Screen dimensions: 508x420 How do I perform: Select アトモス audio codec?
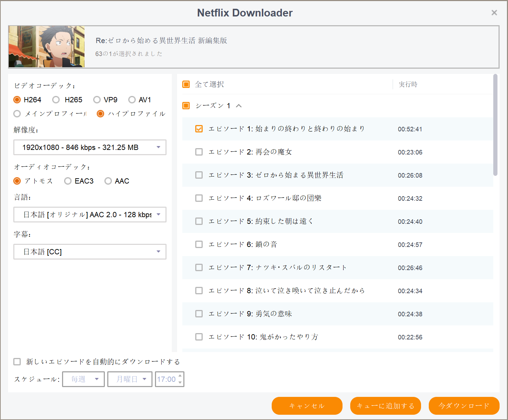[x=17, y=181]
